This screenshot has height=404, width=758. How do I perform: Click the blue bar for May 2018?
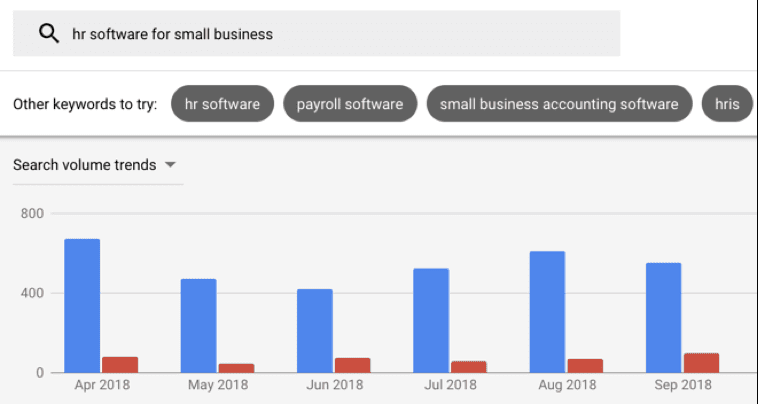(x=198, y=325)
